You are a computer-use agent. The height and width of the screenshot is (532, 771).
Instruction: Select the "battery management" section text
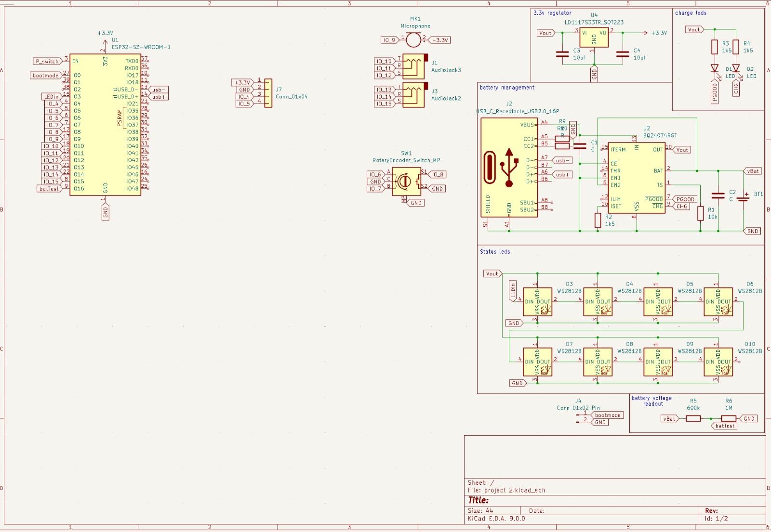pos(507,88)
